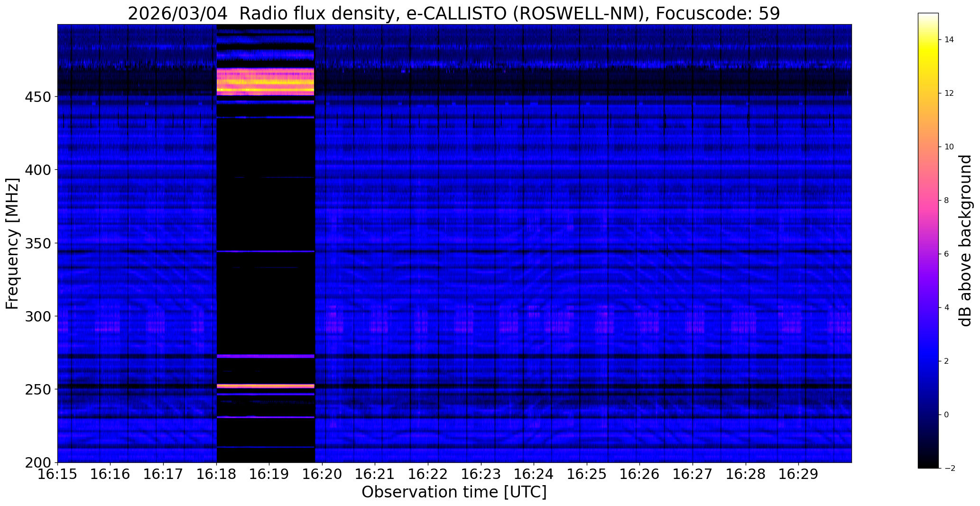This screenshot has width=980, height=506.
Task: Click the 16:19 time tick label
Action: pyautogui.click(x=269, y=474)
